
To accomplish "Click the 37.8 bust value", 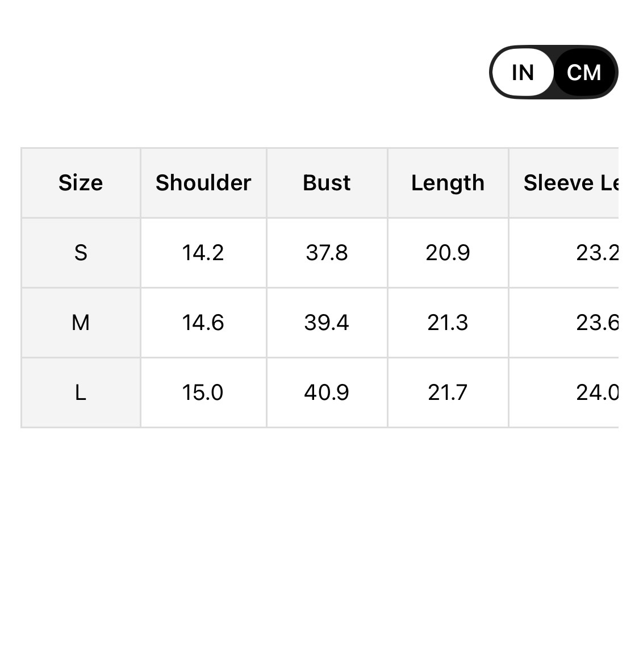I will [x=327, y=253].
